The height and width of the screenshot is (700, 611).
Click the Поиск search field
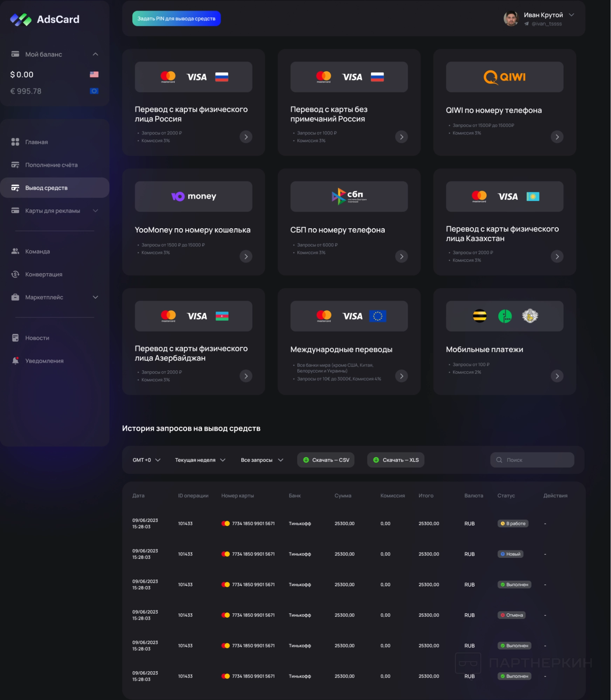click(x=532, y=460)
